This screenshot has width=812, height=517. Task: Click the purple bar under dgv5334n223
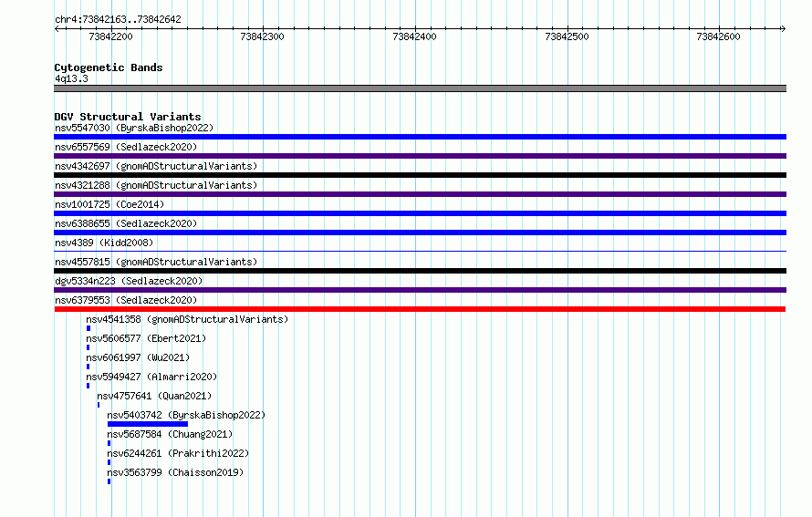(420, 290)
